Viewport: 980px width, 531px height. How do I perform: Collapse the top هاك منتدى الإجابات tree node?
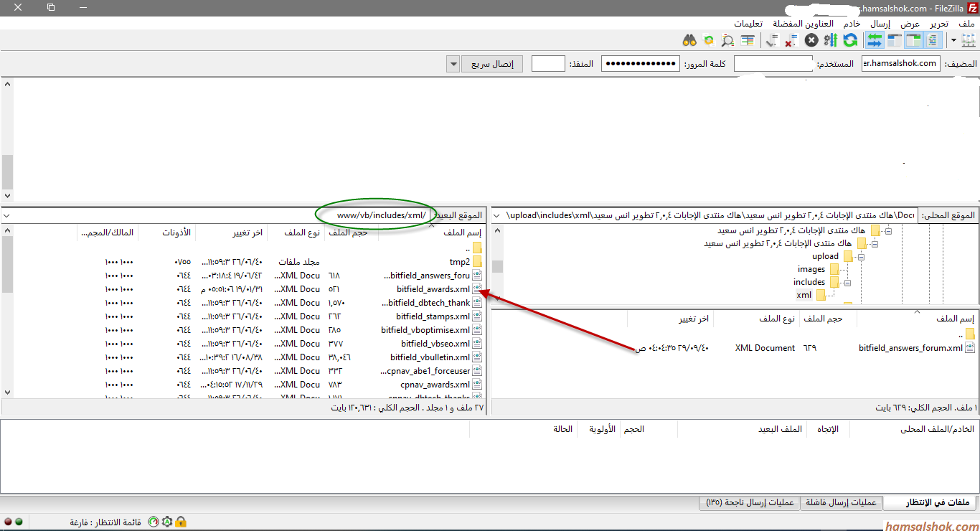888,230
